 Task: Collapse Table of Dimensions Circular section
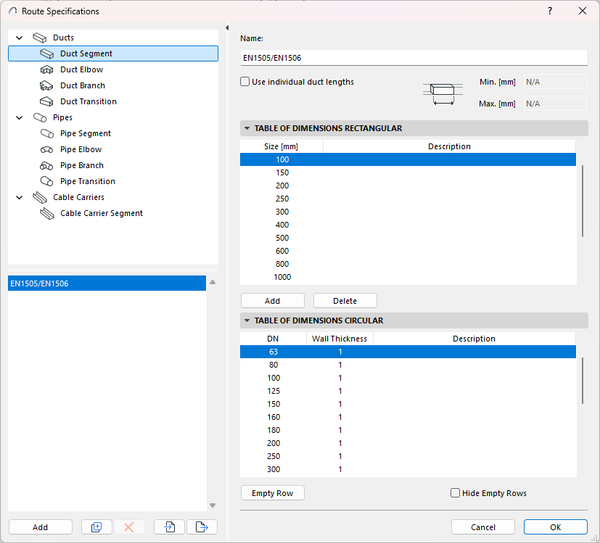pos(247,321)
